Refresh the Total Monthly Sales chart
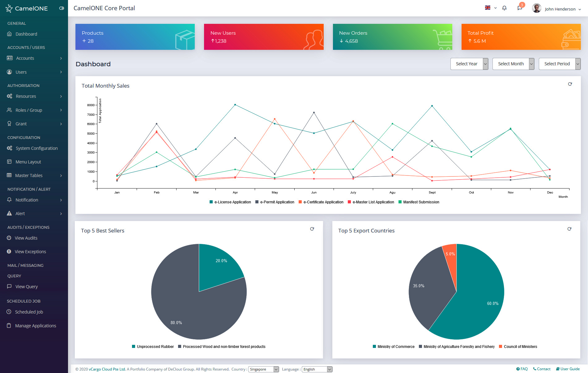The height and width of the screenshot is (373, 588). pos(570,84)
